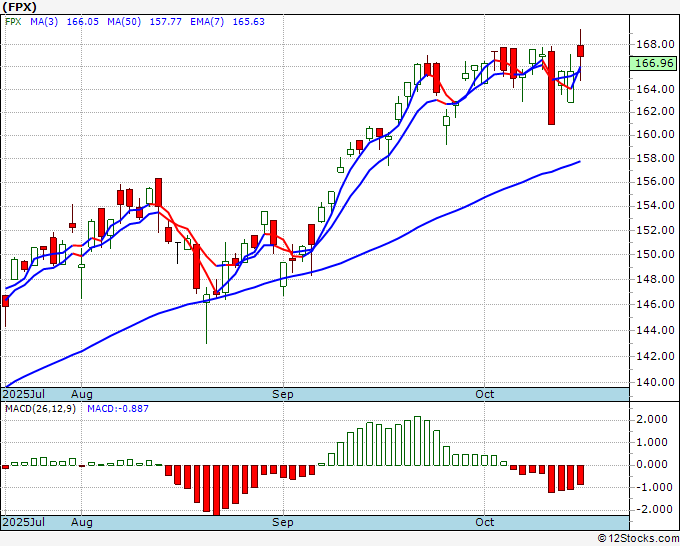Viewport: 680px width, 546px height.
Task: Click the latest red candlestick near 168
Action: point(581,51)
